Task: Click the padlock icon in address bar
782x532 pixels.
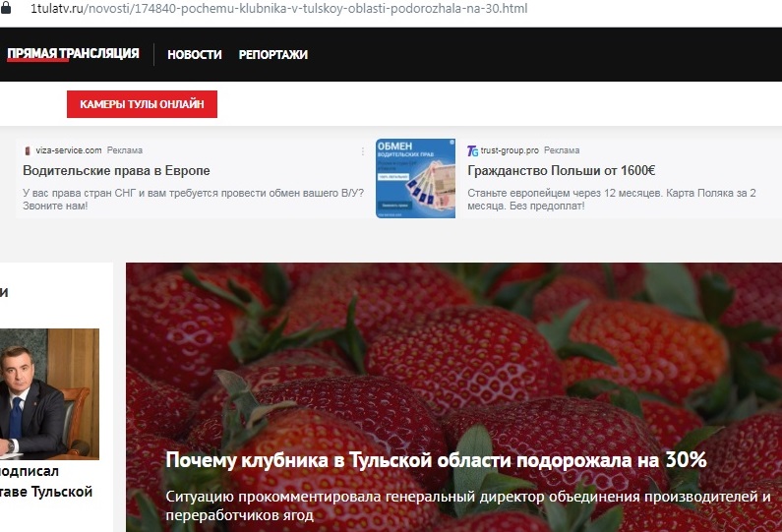Action: pos(6,8)
